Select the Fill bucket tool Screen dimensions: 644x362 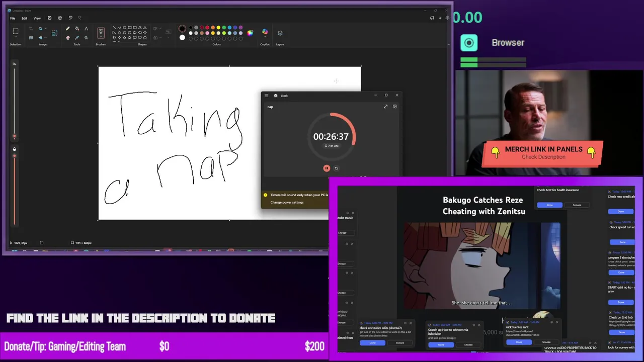pyautogui.click(x=77, y=29)
